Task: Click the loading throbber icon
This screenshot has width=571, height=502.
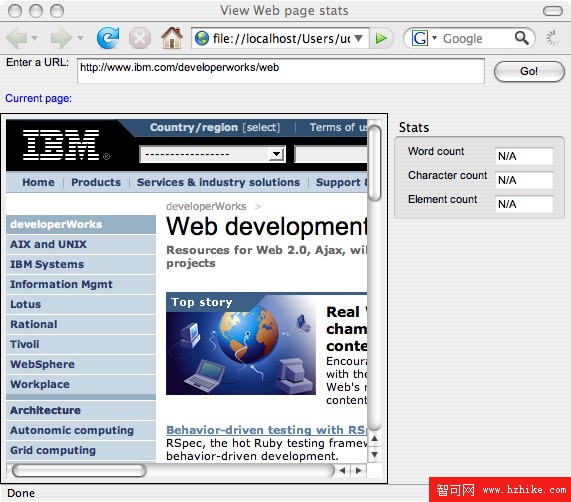Action: pyautogui.click(x=552, y=38)
